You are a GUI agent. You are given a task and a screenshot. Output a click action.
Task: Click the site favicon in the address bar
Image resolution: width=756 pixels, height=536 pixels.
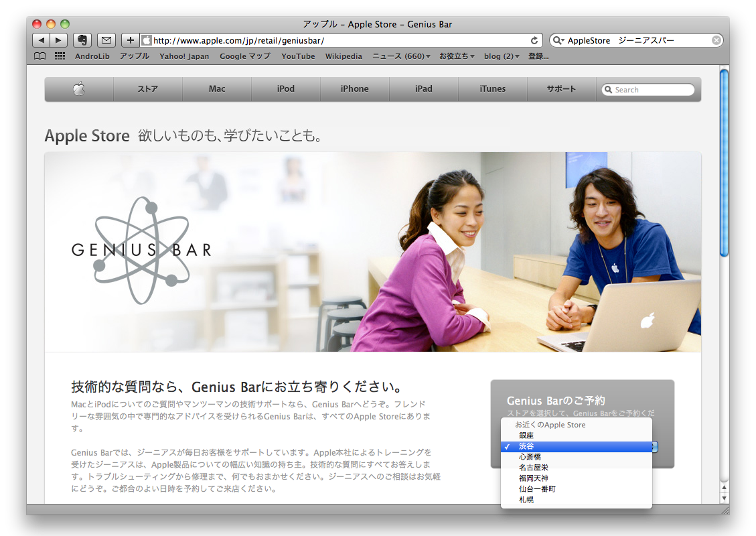point(147,40)
